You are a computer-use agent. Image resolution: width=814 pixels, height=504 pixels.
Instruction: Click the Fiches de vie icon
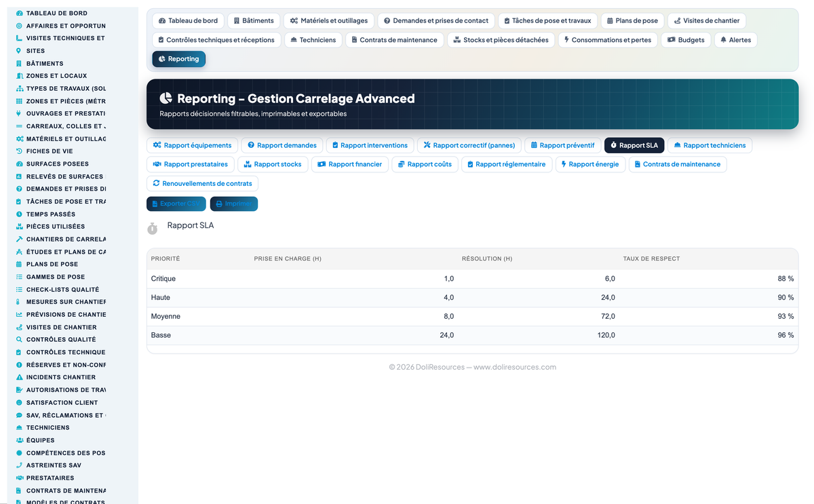click(19, 151)
